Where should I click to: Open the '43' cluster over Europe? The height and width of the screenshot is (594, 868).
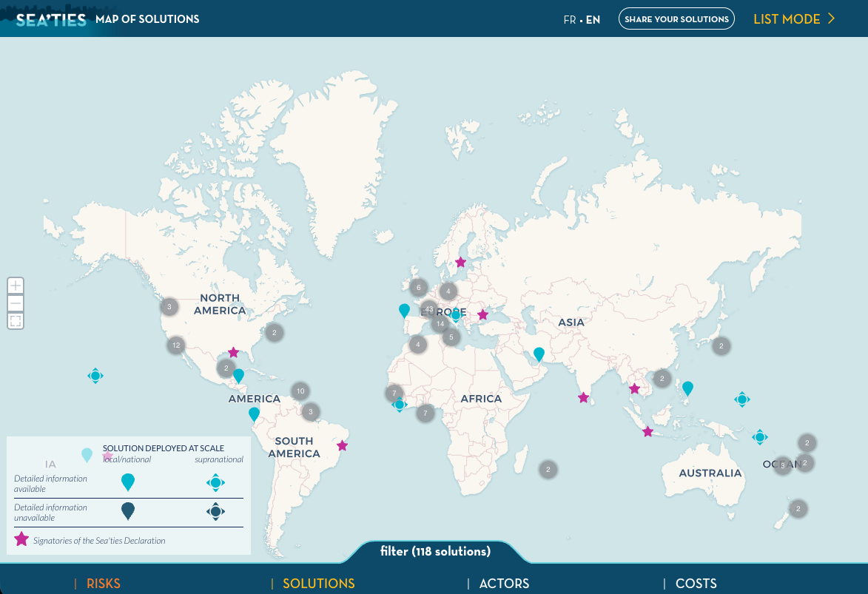click(x=429, y=309)
